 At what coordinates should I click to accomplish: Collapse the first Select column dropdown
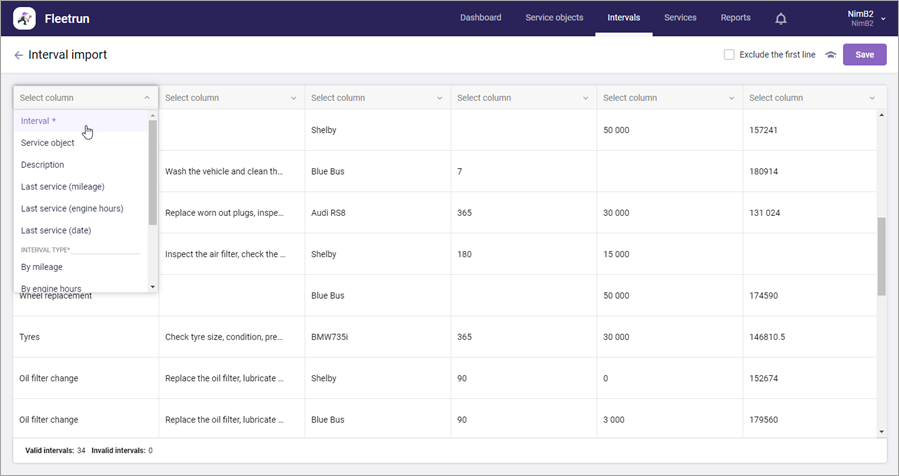pos(147,98)
